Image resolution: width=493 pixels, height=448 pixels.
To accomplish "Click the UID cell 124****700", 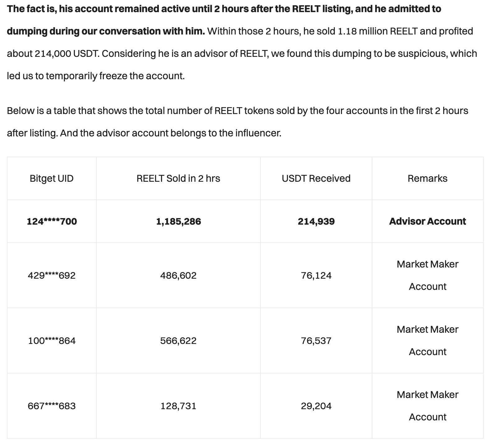I will point(52,221).
